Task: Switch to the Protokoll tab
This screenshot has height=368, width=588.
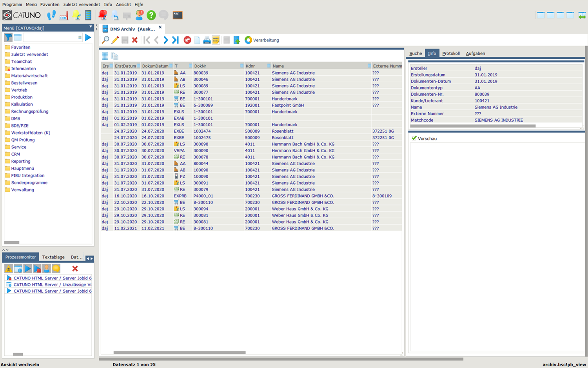Action: [x=451, y=53]
